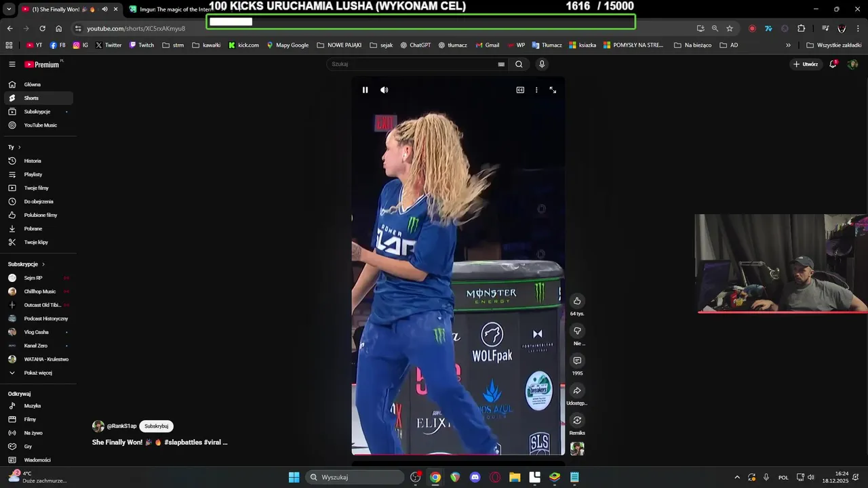Open Chrome extensions puzzle icon
The width and height of the screenshot is (868, 488).
pyautogui.click(x=801, y=28)
